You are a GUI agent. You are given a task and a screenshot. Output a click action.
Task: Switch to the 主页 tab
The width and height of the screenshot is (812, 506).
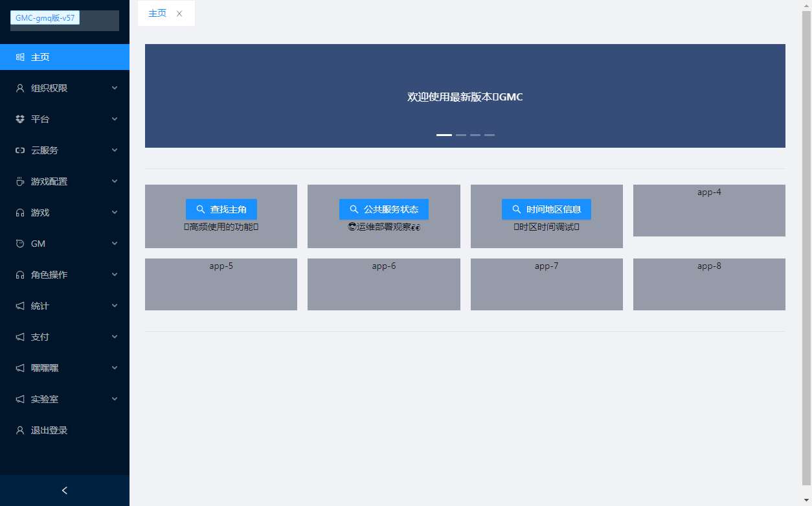pos(157,13)
